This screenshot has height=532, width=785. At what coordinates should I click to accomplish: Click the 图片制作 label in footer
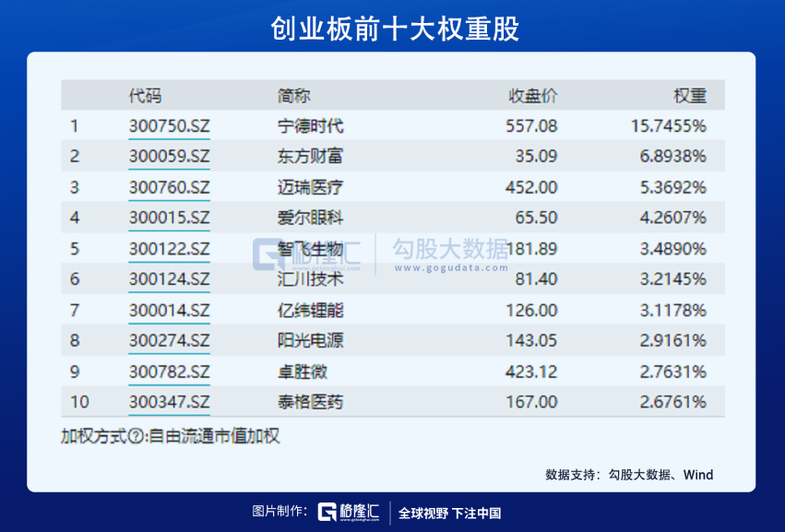[280, 512]
